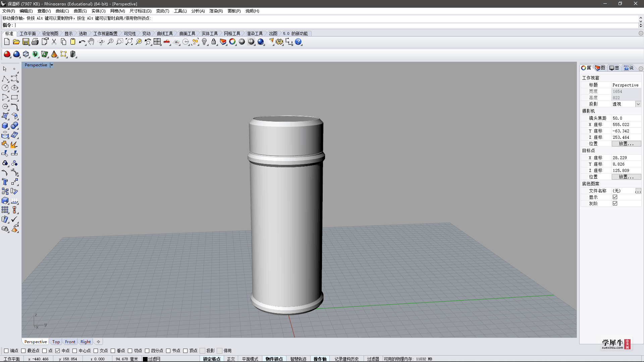Uncheck the 显示 wallpaper checkbox
The image size is (644, 362).
(x=615, y=197)
